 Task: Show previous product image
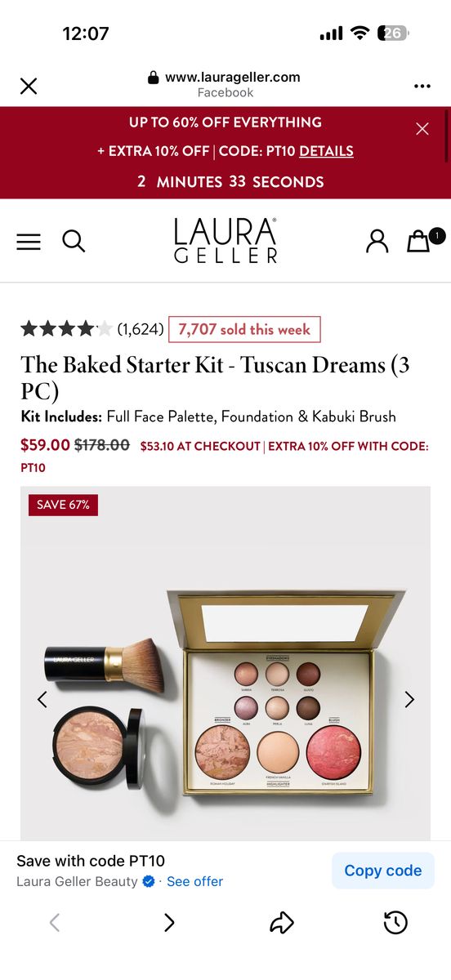pos(42,699)
